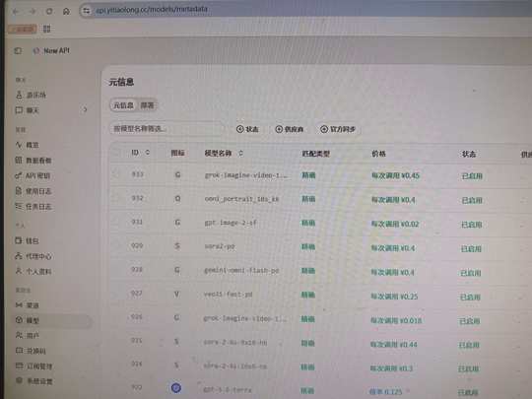The width and height of the screenshot is (532, 399).
Task: Sort table by ID column arrows
Action: (147, 153)
